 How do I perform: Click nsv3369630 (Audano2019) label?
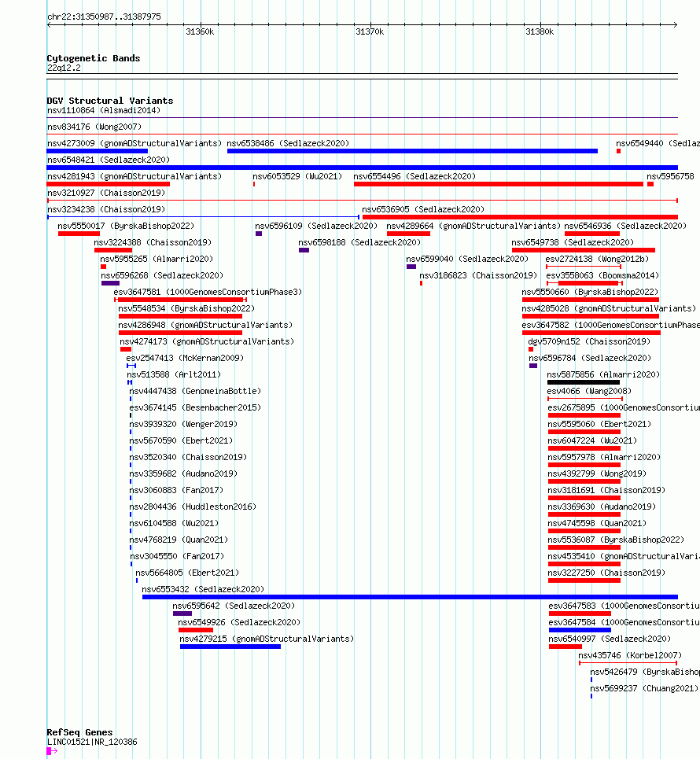[602, 507]
